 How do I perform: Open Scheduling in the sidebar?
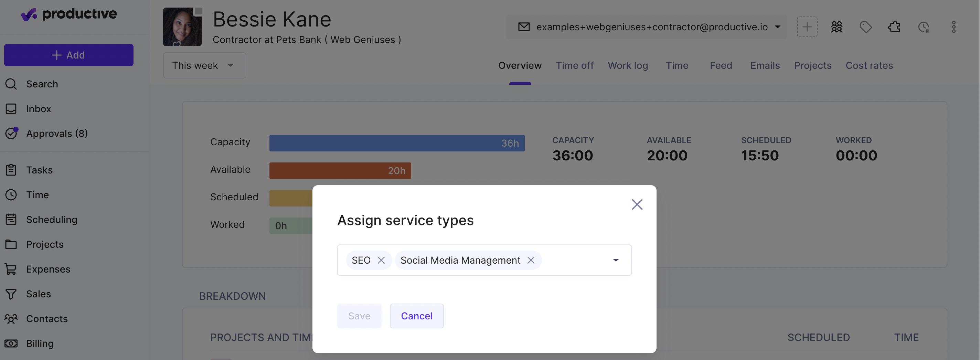coord(52,220)
